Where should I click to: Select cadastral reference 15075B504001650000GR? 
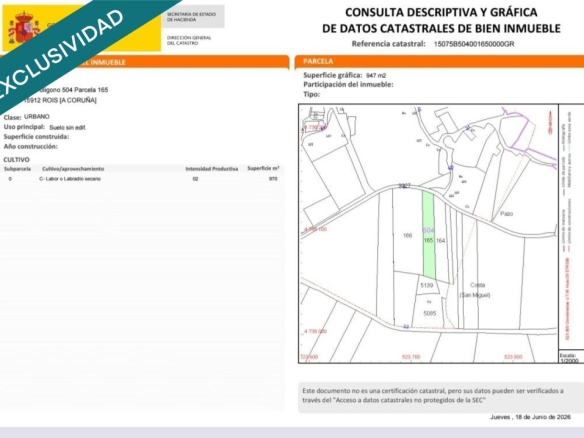474,44
